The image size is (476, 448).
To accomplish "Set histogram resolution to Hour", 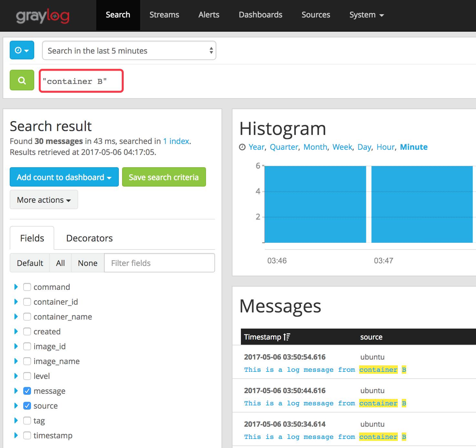I will tap(385, 147).
